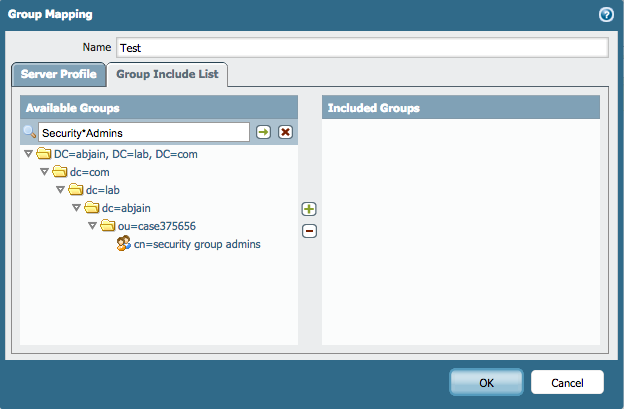The width and height of the screenshot is (624, 409).
Task: Select cn=security group admins entry
Action: pos(197,244)
